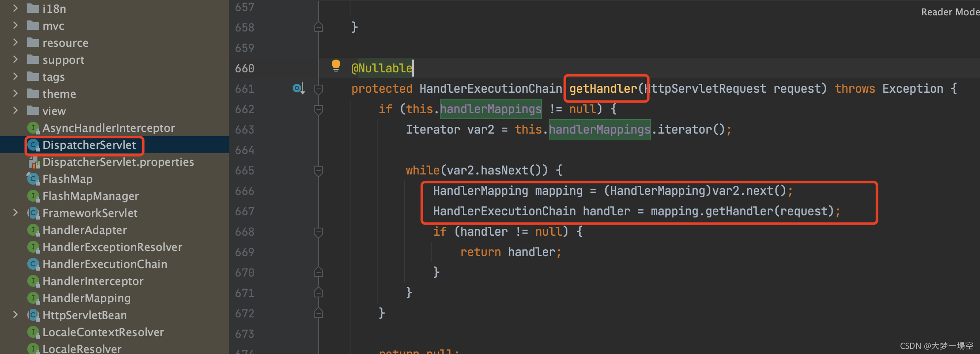Expand the tags folder

15,77
